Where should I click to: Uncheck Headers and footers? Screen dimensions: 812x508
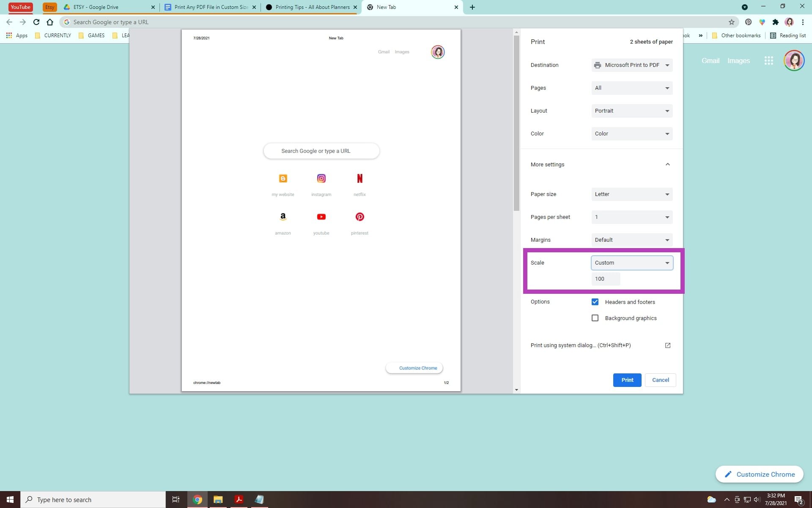(595, 302)
